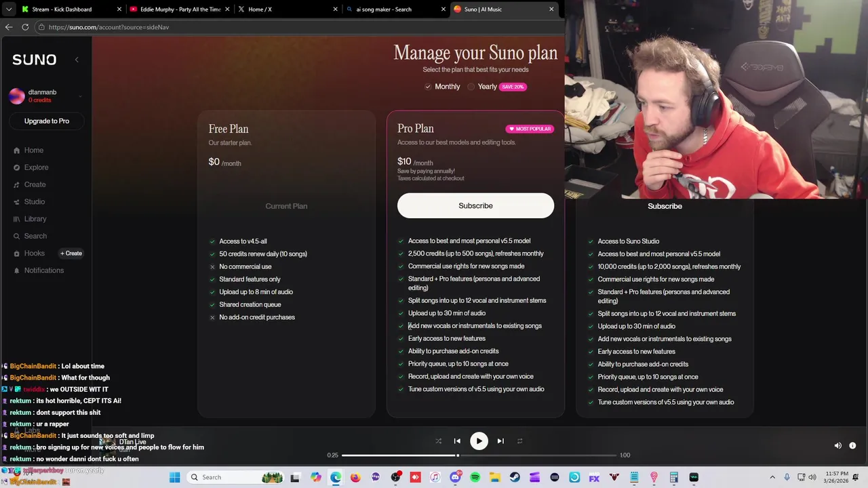This screenshot has height=488, width=868.
Task: Open the account dropdown next to dtanmanb
Action: (80, 96)
